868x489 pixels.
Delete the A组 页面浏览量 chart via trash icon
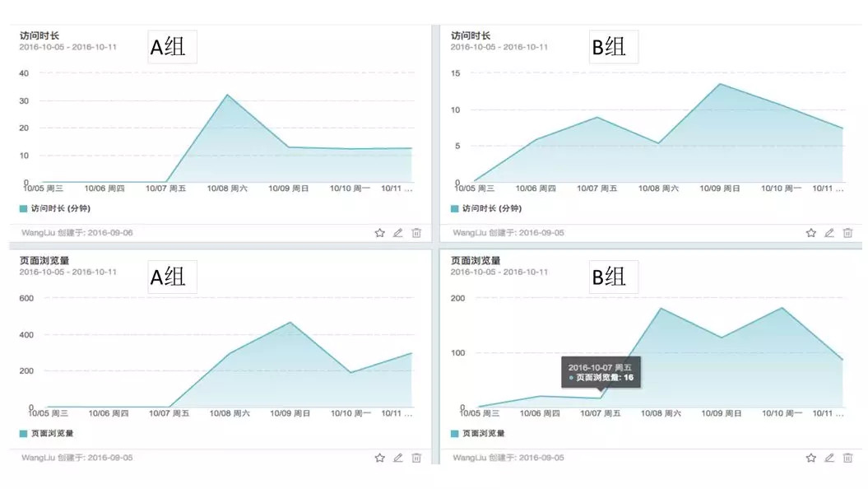click(x=417, y=458)
